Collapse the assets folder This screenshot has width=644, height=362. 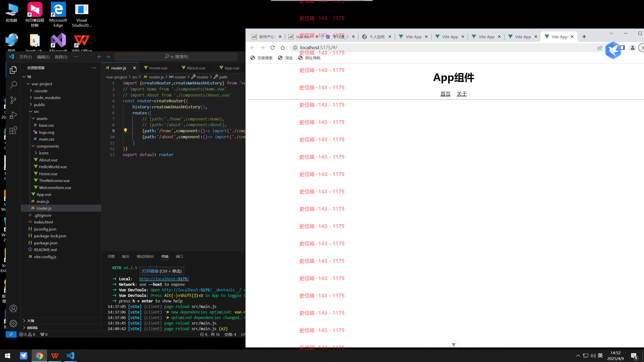click(42, 118)
